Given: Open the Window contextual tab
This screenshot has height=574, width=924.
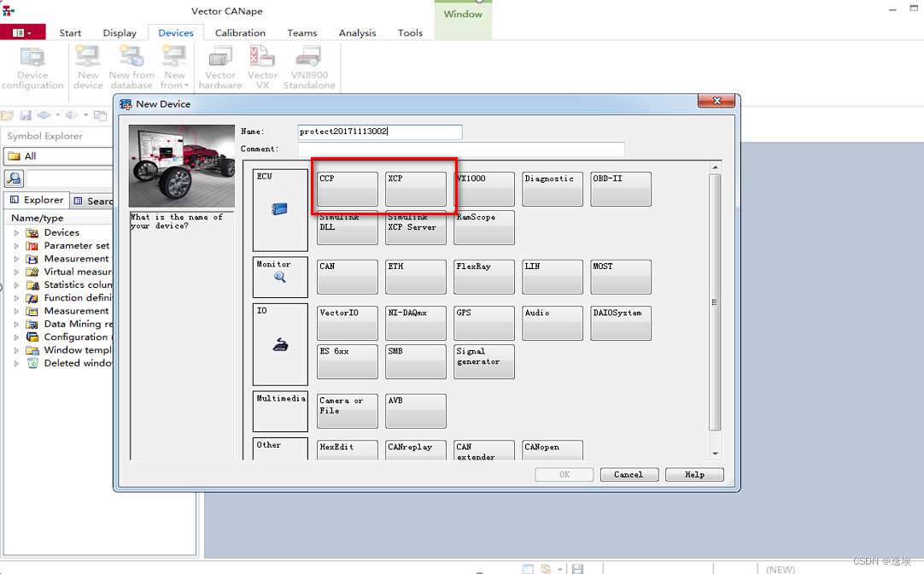Looking at the screenshot, I should [463, 15].
